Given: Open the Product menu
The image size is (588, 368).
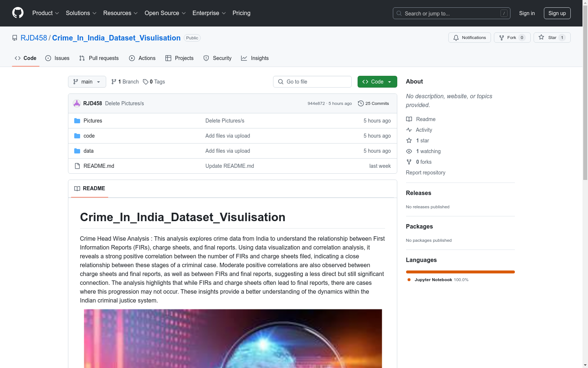Looking at the screenshot, I should click(46, 13).
